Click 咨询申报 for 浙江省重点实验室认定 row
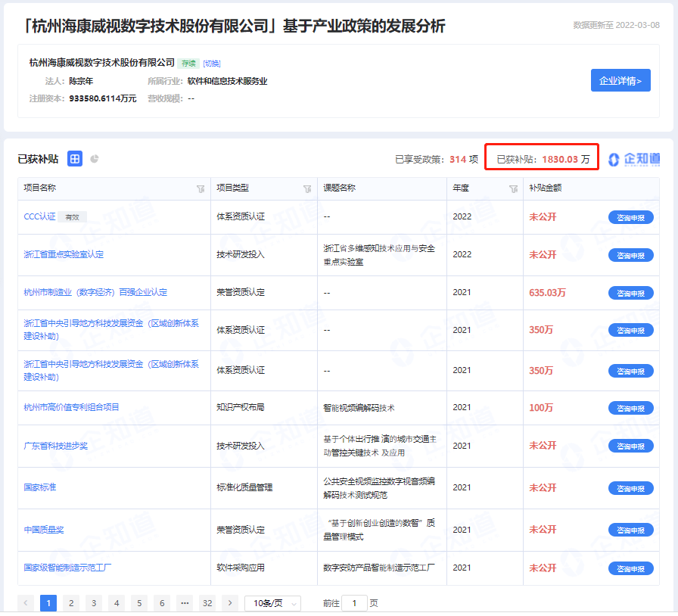The width and height of the screenshot is (678, 616). tap(630, 255)
